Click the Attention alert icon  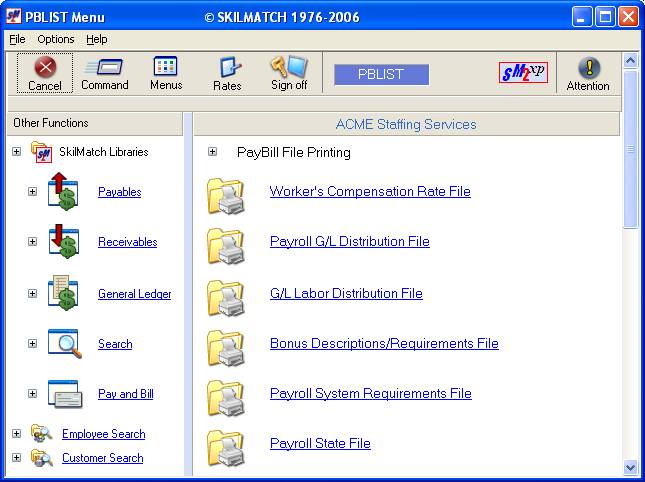588,68
